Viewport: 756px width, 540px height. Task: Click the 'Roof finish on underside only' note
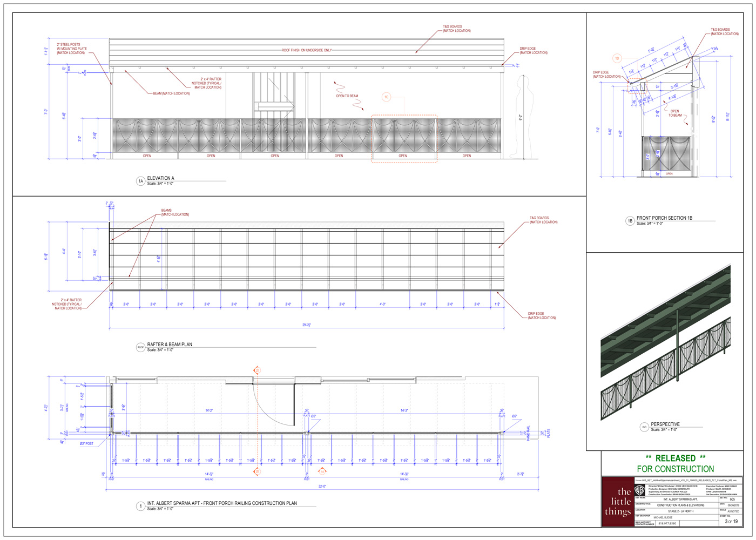coord(307,50)
